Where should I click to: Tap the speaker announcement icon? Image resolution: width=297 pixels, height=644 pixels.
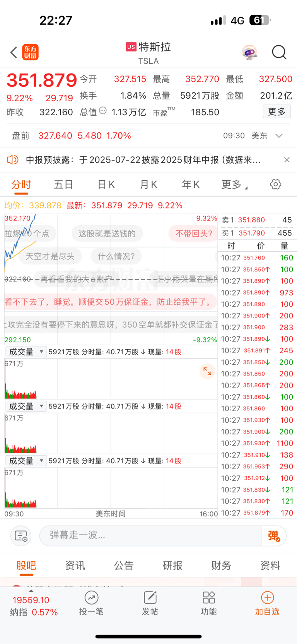13,160
